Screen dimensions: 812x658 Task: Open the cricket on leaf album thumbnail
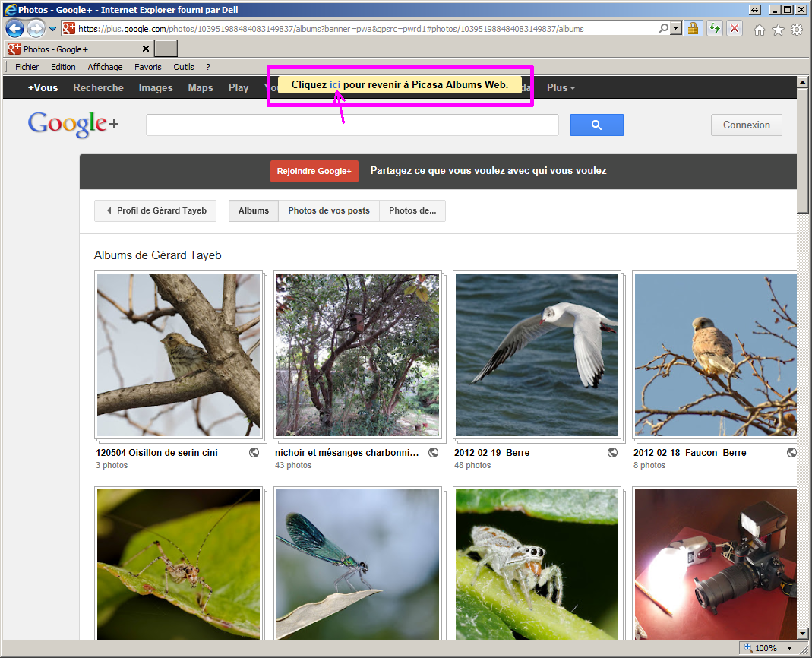pyautogui.click(x=179, y=564)
